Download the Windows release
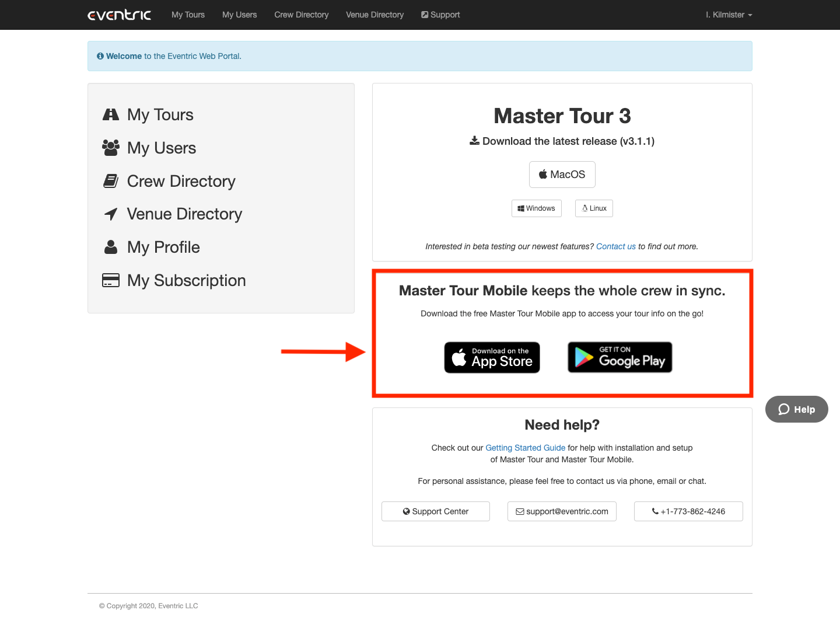This screenshot has height=617, width=840. pos(536,208)
